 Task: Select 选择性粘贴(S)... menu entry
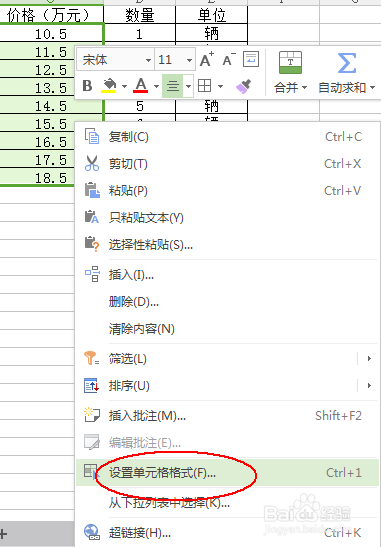[x=227, y=245]
